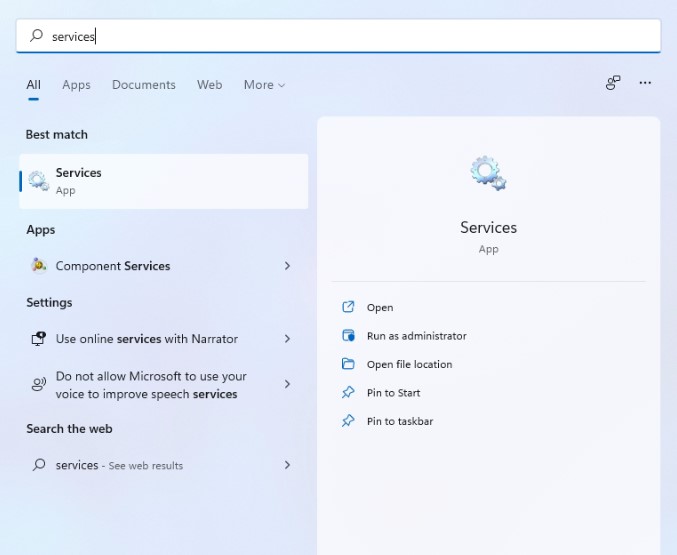Click the Component Services app icon
The width and height of the screenshot is (677, 555).
pos(39,266)
